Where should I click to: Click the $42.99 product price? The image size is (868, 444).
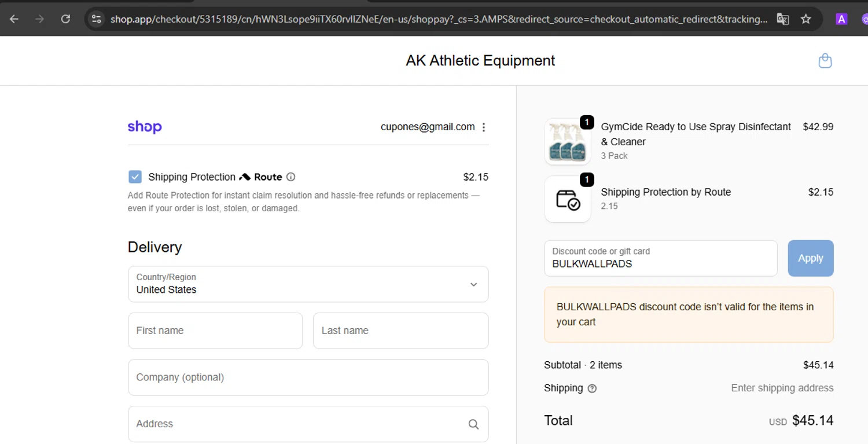click(x=818, y=127)
